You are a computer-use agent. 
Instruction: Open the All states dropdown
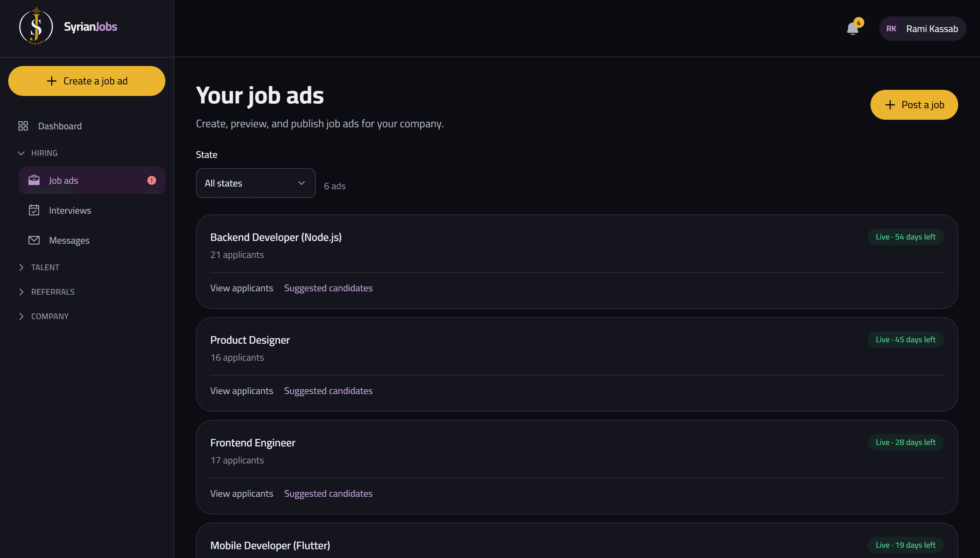click(256, 183)
